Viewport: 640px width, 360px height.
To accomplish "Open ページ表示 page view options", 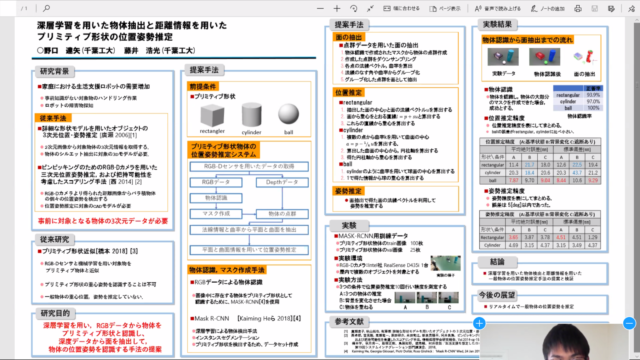I will point(445,9).
